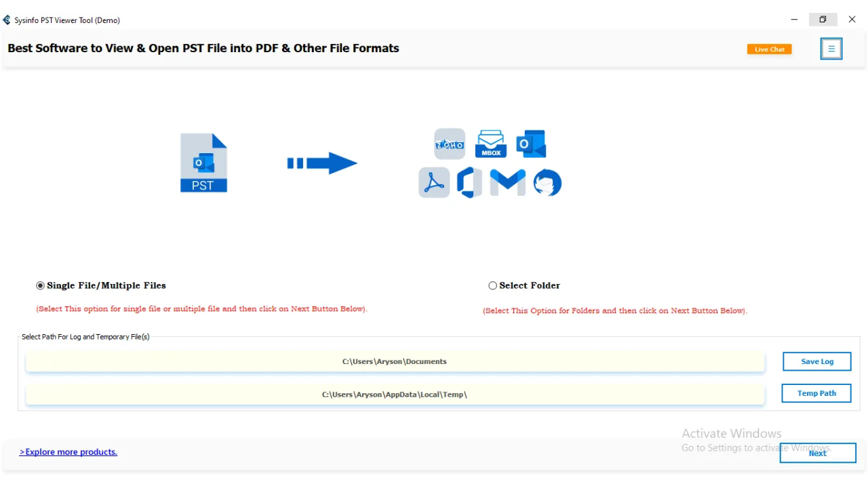Click the Thunderbird icon
This screenshot has height=488, width=868.
pos(547,183)
